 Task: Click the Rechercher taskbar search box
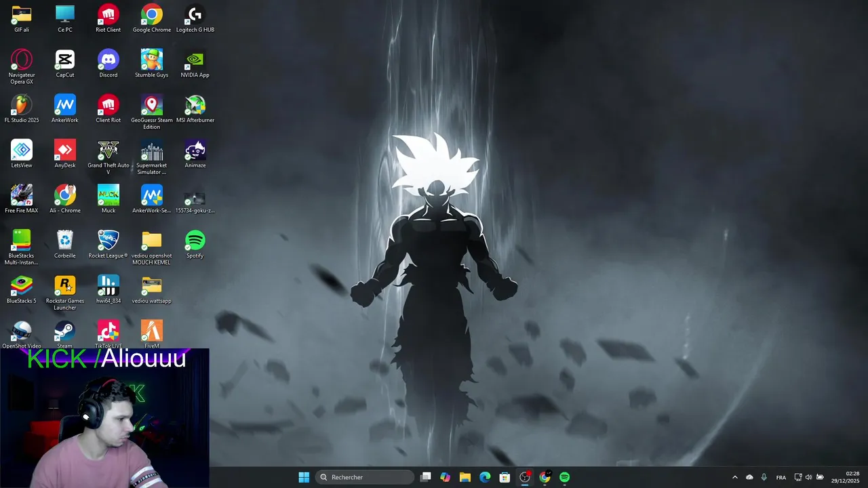365,477
